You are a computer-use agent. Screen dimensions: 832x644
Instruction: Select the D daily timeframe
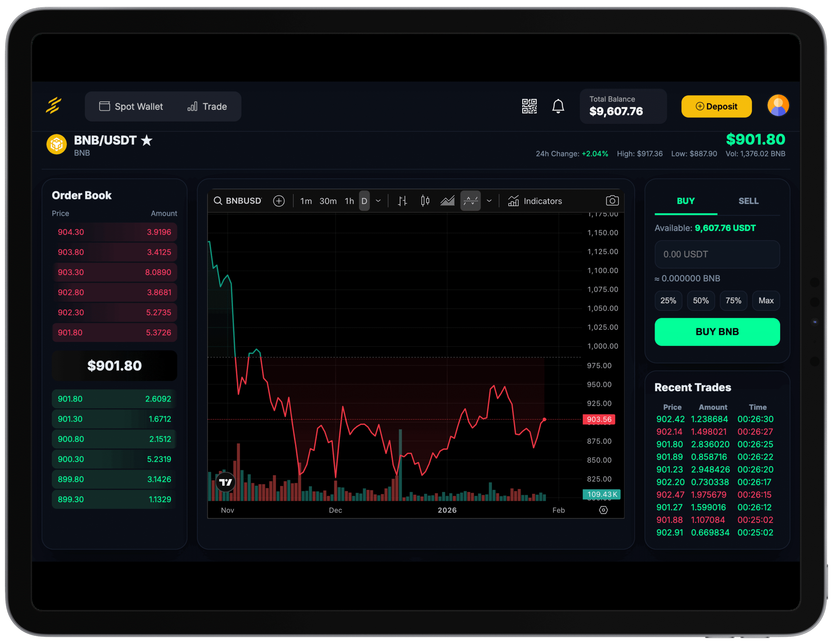pyautogui.click(x=364, y=201)
